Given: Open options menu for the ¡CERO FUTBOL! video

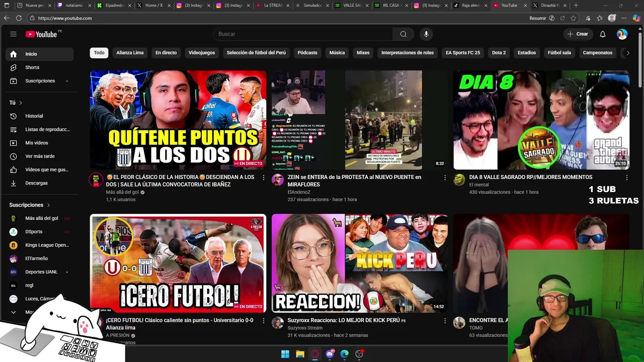Looking at the screenshot, I should click(263, 321).
